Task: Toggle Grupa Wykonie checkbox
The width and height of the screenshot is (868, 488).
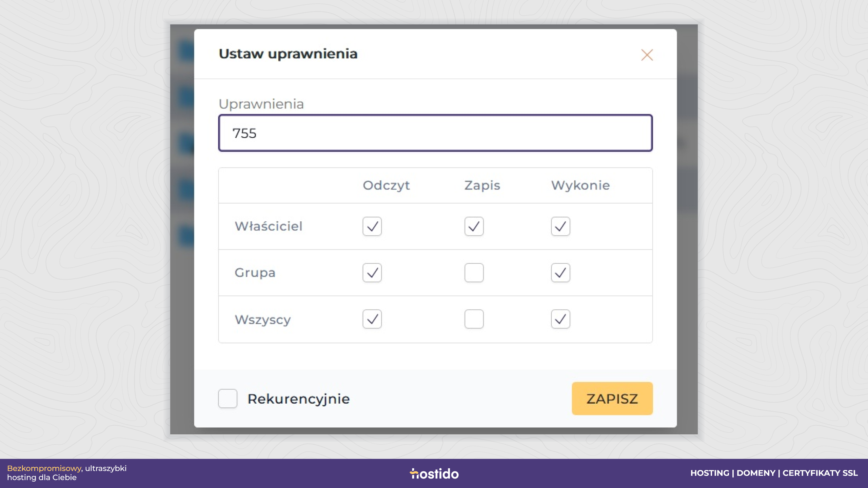Action: pos(560,272)
